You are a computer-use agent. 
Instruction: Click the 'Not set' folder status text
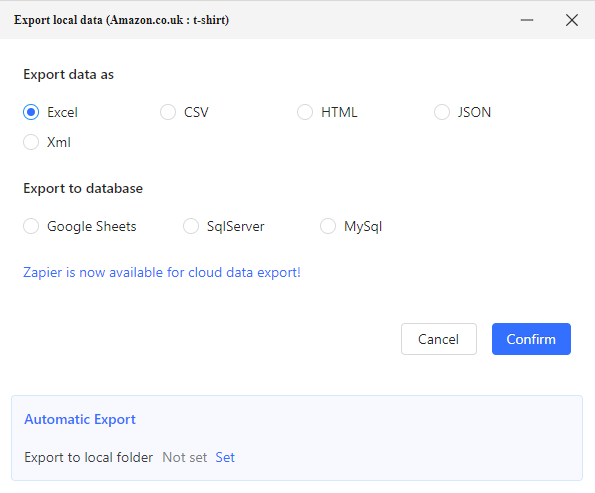tap(185, 457)
